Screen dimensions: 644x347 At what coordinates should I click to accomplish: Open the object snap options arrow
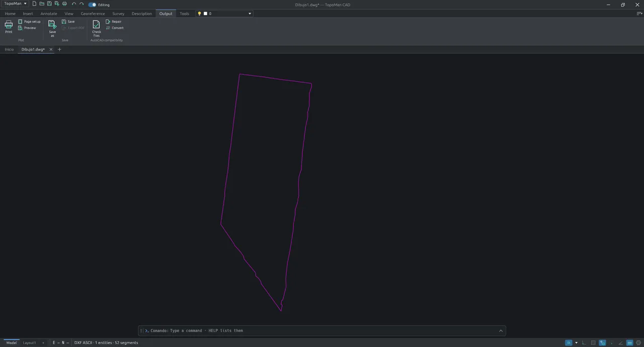pyautogui.click(x=576, y=342)
